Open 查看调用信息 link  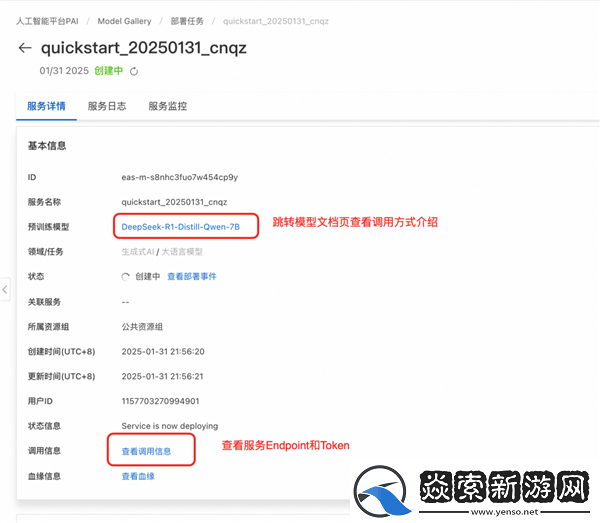[146, 451]
